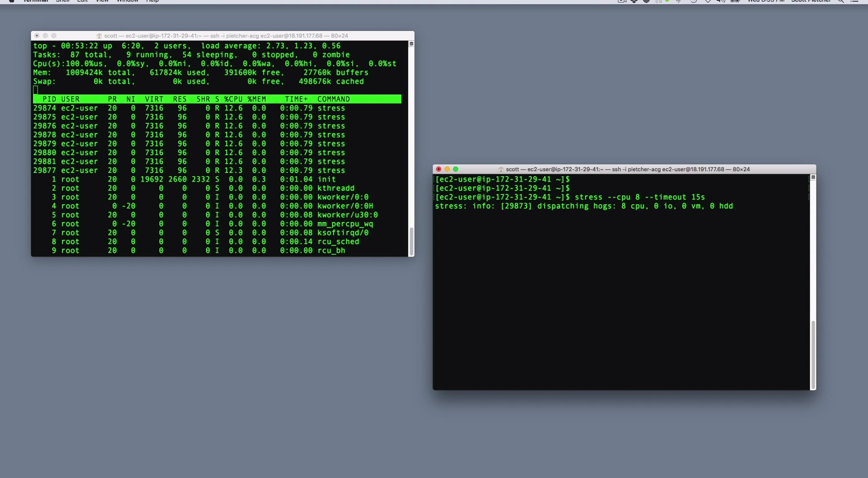Open the volume control in the menu bar

(721, 1)
